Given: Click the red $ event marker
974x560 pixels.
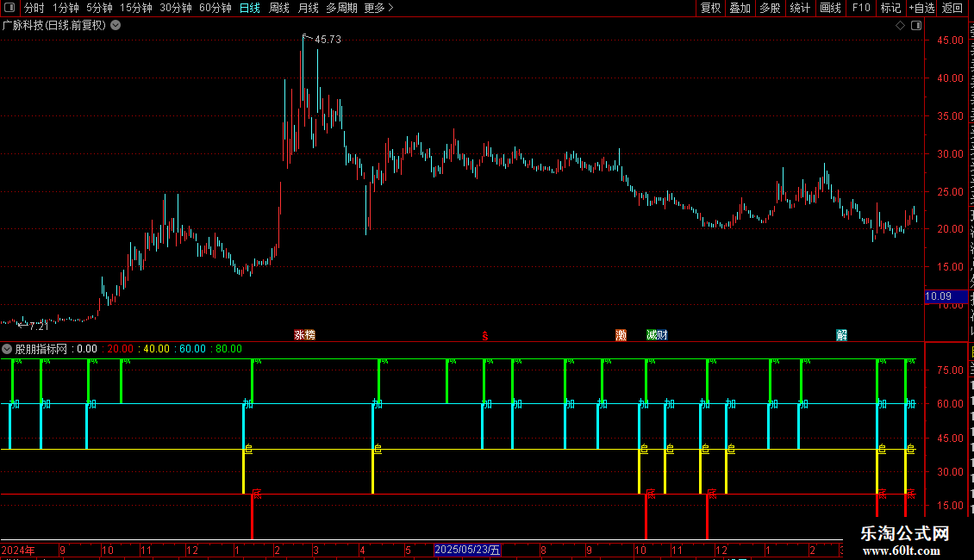Looking at the screenshot, I should [485, 336].
